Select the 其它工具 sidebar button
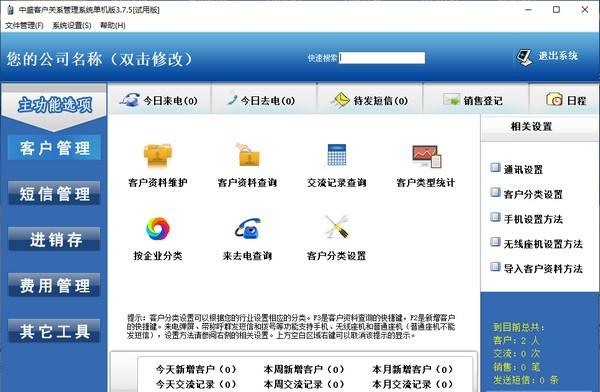Viewport: 600px width, 392px height. click(54, 332)
